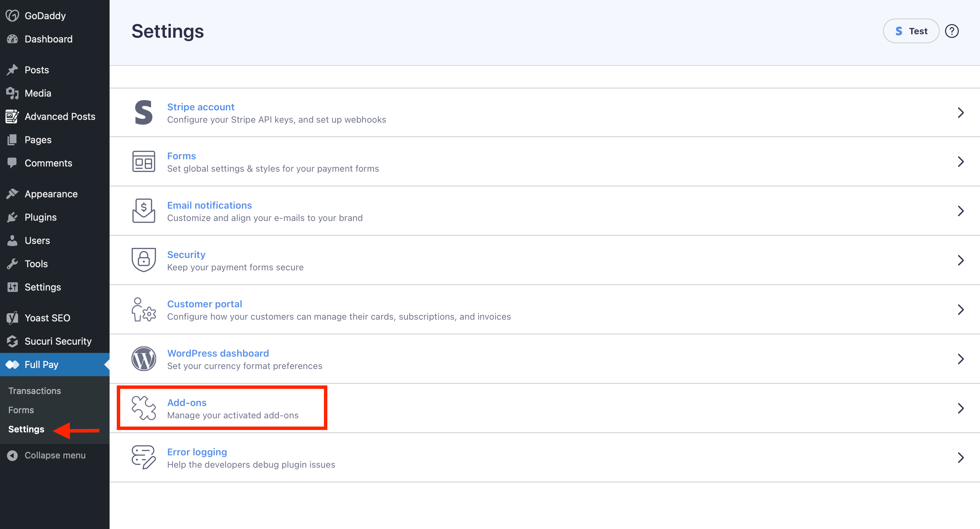The width and height of the screenshot is (980, 529).
Task: Open the WordPress dashboard row chevron
Action: (960, 359)
